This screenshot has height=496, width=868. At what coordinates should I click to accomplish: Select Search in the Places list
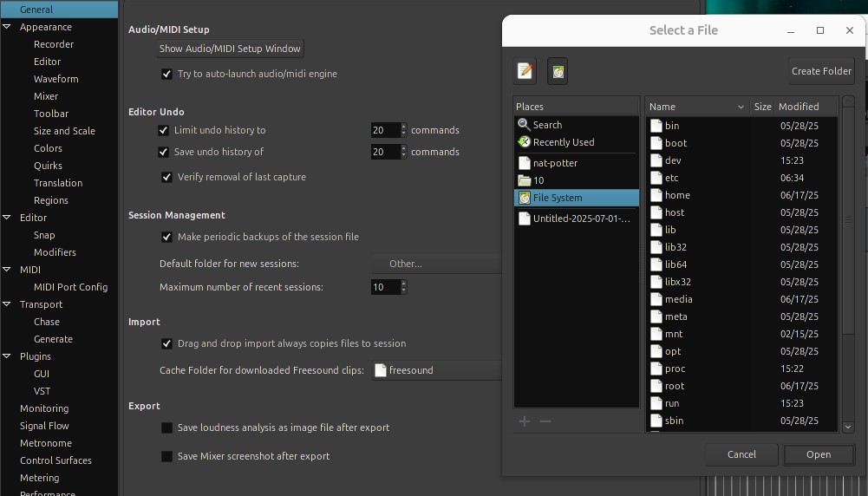547,125
